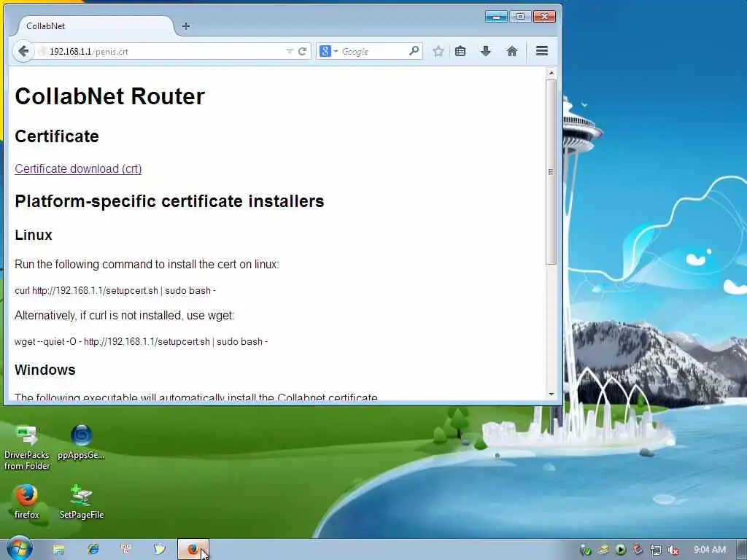Screen dimensions: 747x560
Task: Open the Firefox hamburger menu
Action: pyautogui.click(x=542, y=51)
